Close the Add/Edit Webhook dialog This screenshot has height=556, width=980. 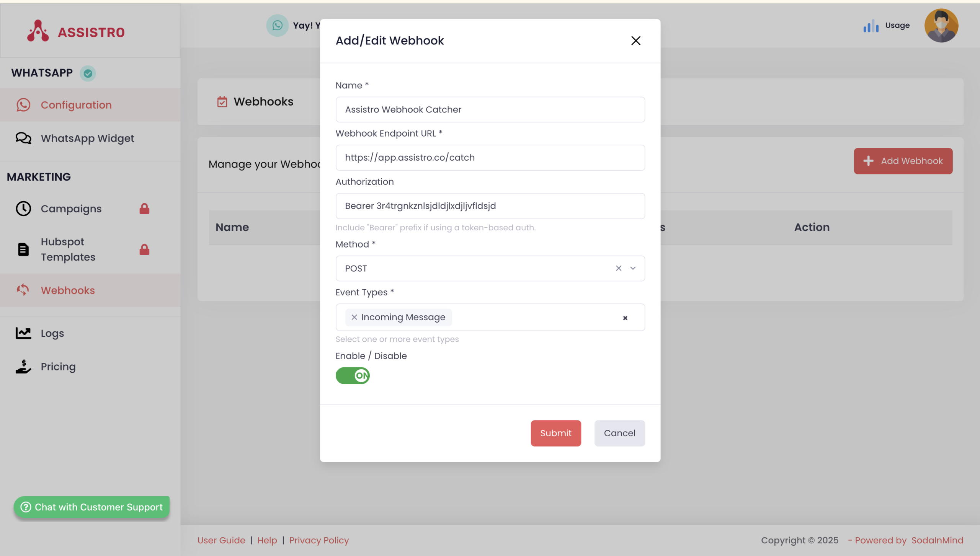click(635, 41)
